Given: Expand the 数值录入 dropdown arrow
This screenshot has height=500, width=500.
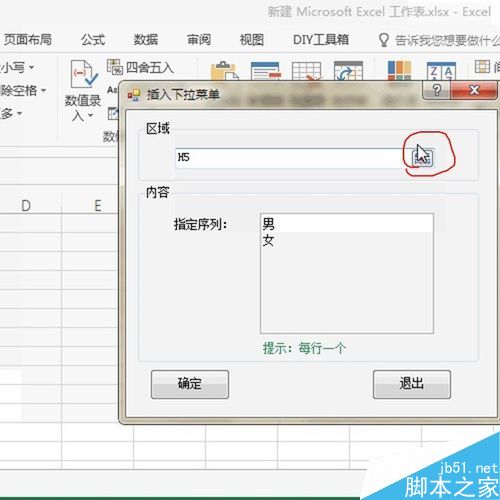Looking at the screenshot, I should [x=90, y=116].
